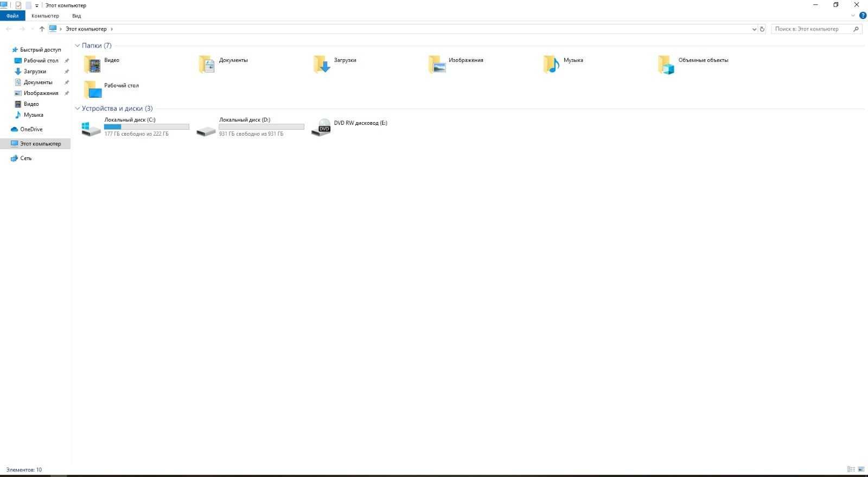Restore down the Explorer window
Image resolution: width=868 pixels, height=477 pixels.
pyautogui.click(x=836, y=5)
